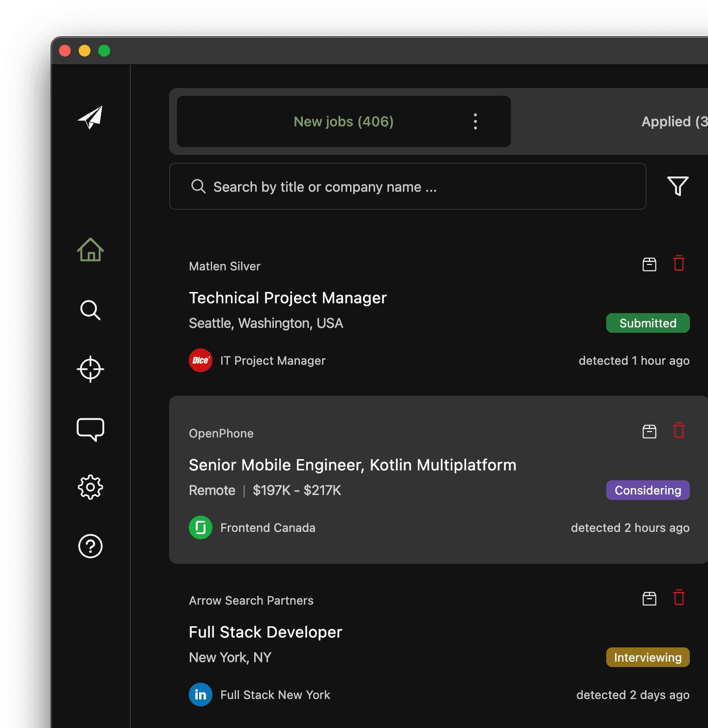
Task: Click the Dice source icon
Action: coord(200,360)
